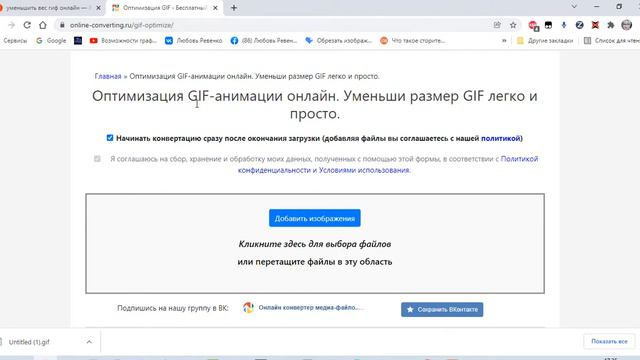Open a new browser tab
The width and height of the screenshot is (640, 360).
pyautogui.click(x=234, y=8)
